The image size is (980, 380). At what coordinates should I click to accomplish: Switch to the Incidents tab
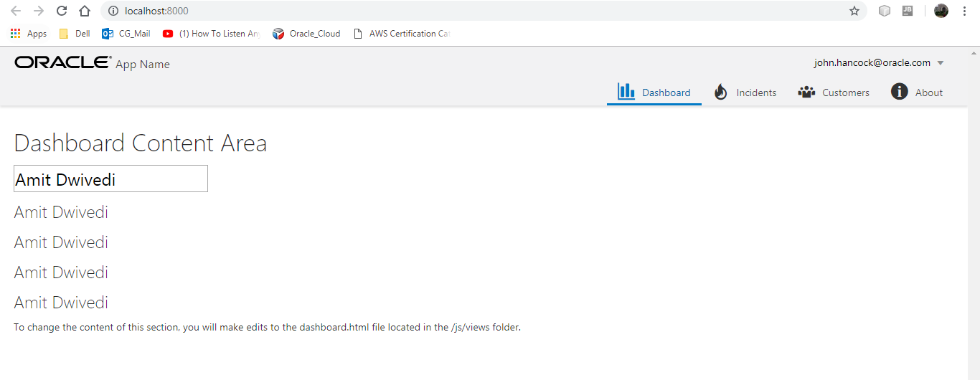(745, 92)
